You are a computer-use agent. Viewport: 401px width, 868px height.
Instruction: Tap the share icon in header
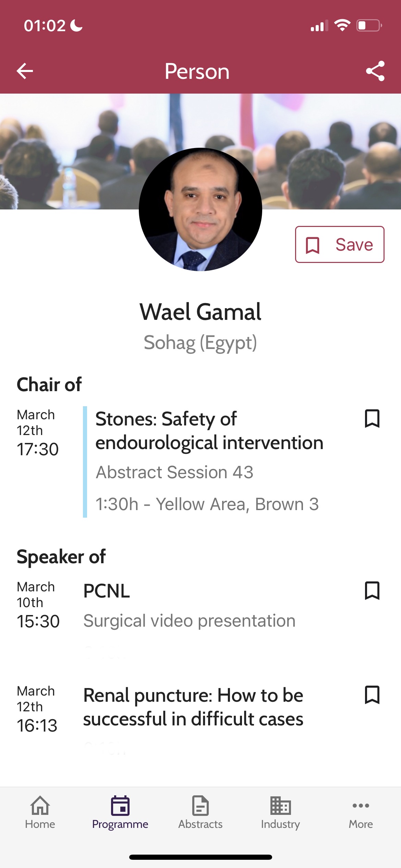click(375, 71)
